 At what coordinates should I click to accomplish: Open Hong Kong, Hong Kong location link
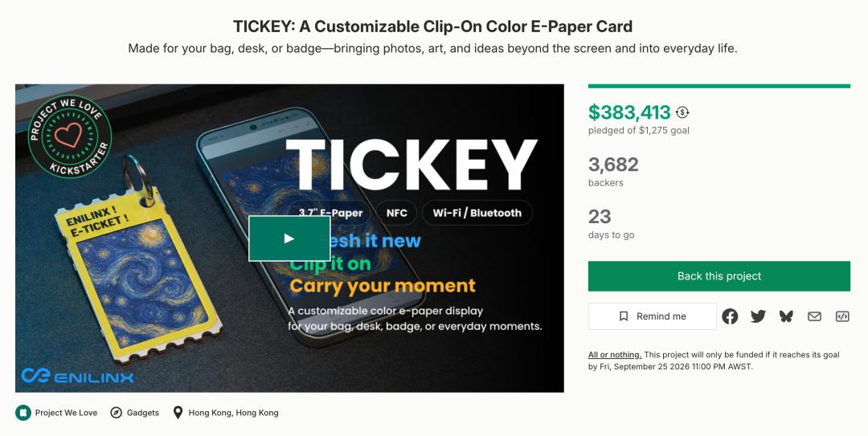click(x=234, y=413)
